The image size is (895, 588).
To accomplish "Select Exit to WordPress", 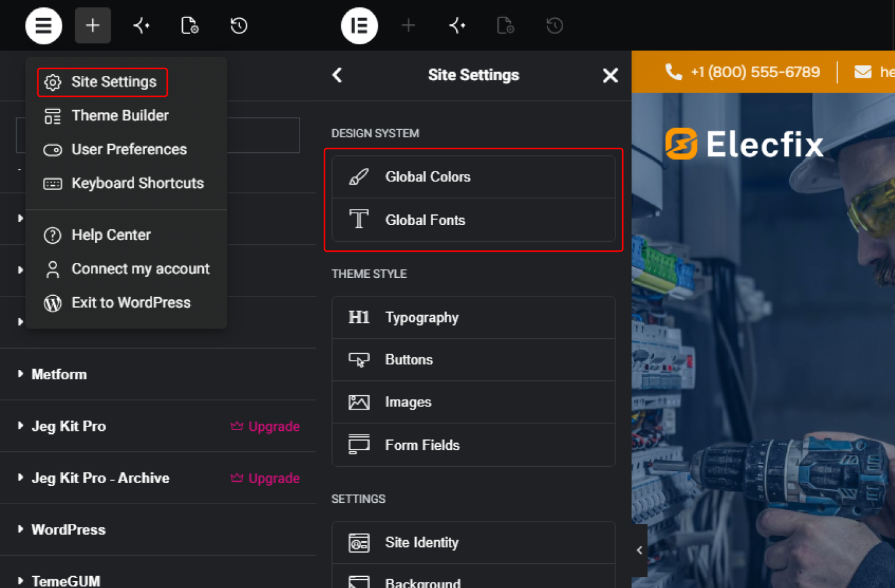I will [x=126, y=303].
